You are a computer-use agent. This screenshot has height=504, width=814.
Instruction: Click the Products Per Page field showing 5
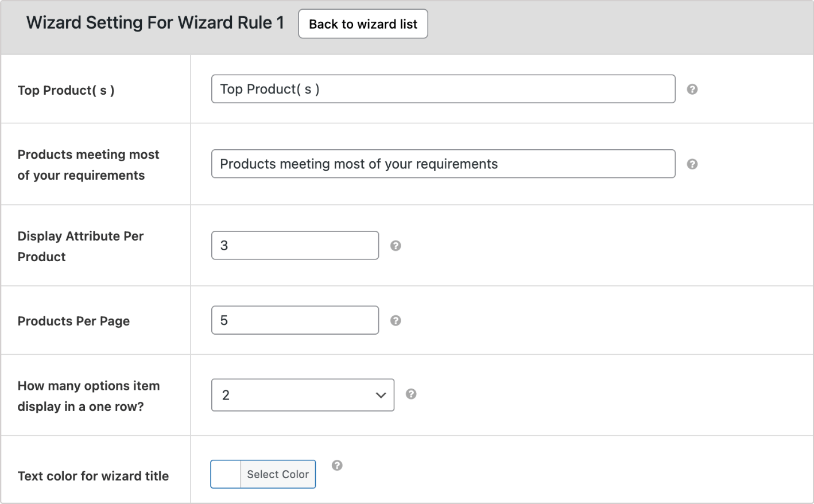click(294, 320)
